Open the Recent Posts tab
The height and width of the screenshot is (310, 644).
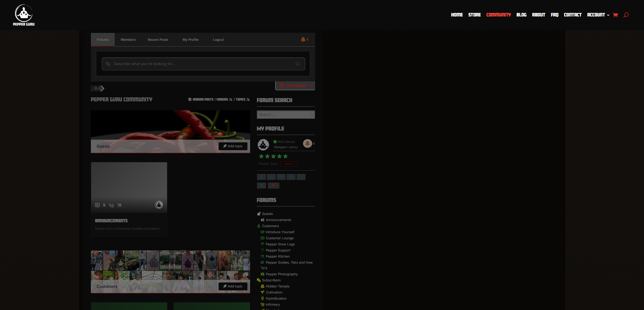pyautogui.click(x=158, y=40)
